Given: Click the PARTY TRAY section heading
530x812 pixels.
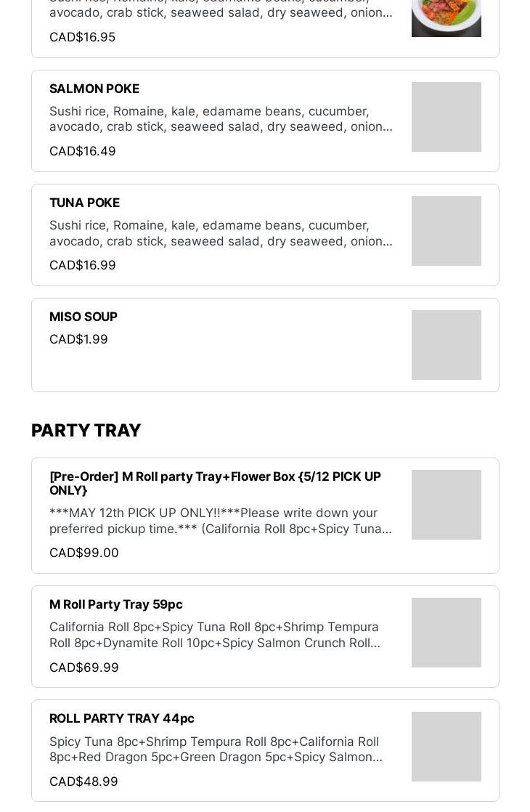Looking at the screenshot, I should 86,431.
